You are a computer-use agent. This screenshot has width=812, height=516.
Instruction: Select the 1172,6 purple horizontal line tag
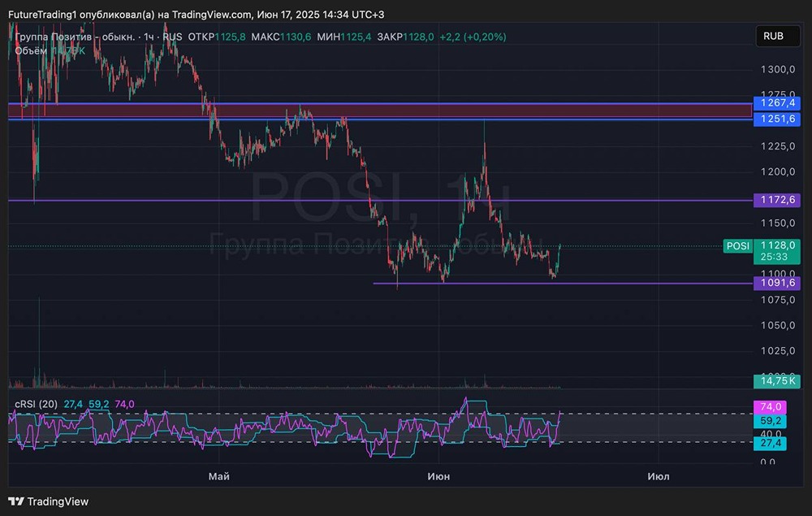coord(776,200)
